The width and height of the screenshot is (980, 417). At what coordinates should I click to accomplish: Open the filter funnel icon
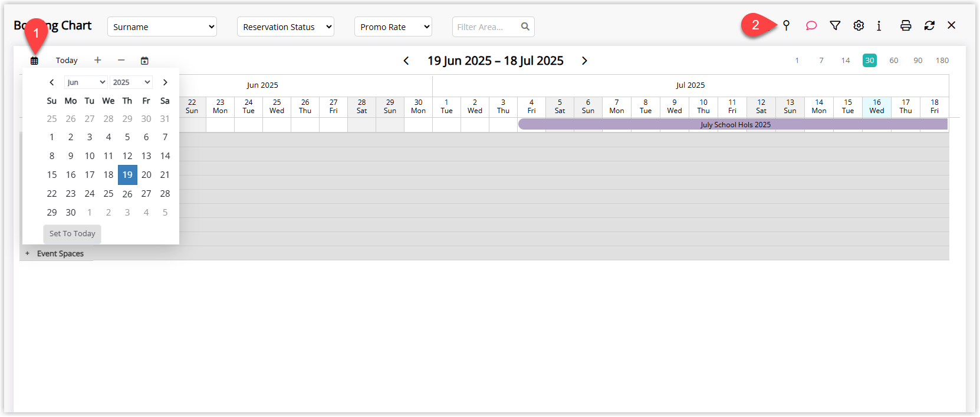click(835, 25)
